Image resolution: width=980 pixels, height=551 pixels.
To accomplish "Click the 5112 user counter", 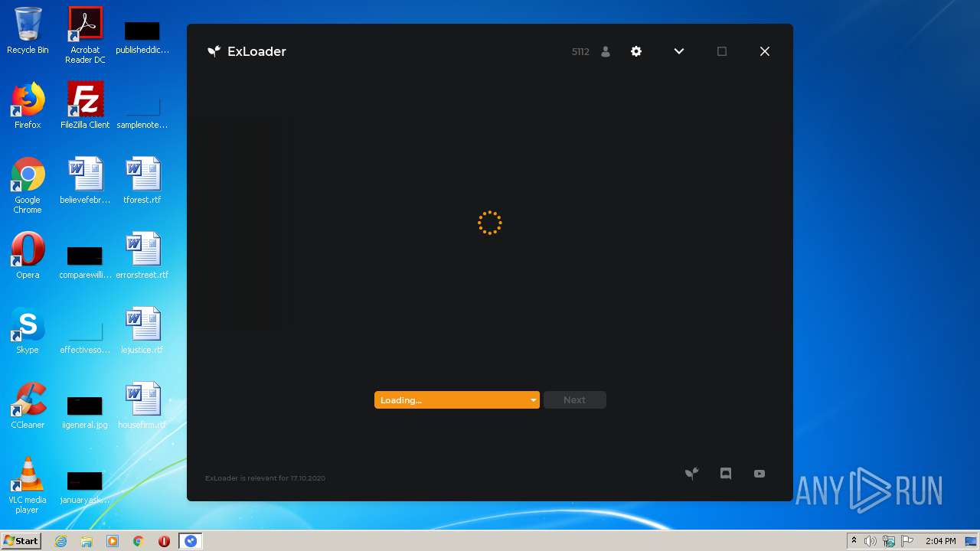I will 580,52.
